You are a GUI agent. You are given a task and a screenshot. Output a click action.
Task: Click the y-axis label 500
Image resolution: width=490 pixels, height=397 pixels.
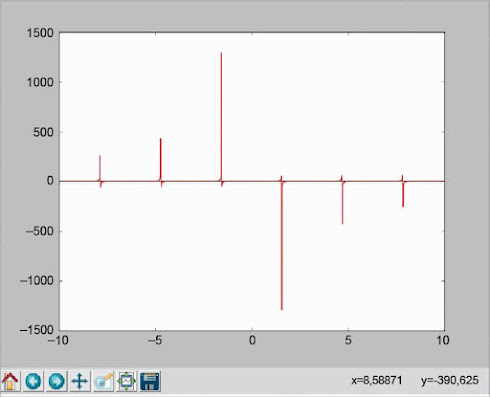click(43, 132)
